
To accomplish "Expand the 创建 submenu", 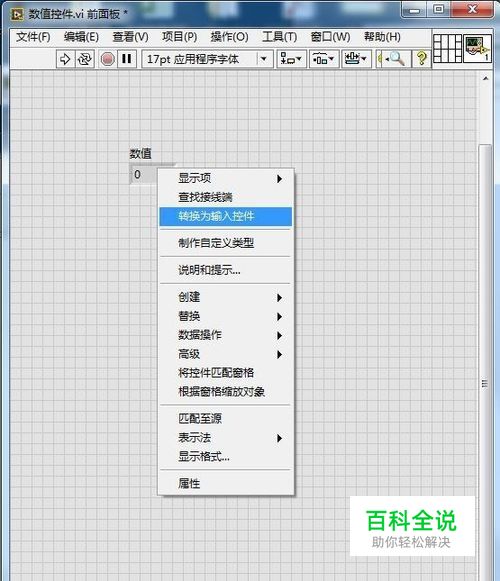I will click(226, 297).
